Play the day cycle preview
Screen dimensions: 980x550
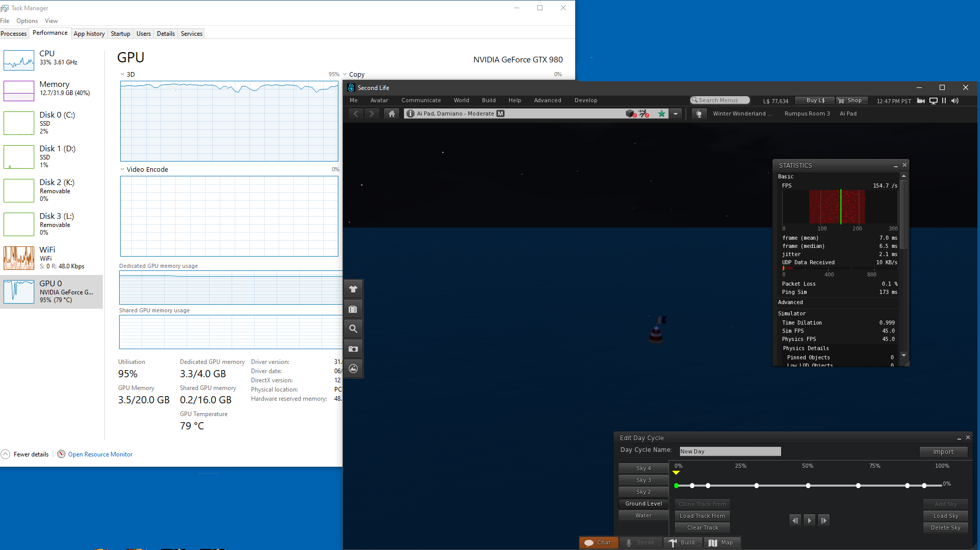point(809,520)
